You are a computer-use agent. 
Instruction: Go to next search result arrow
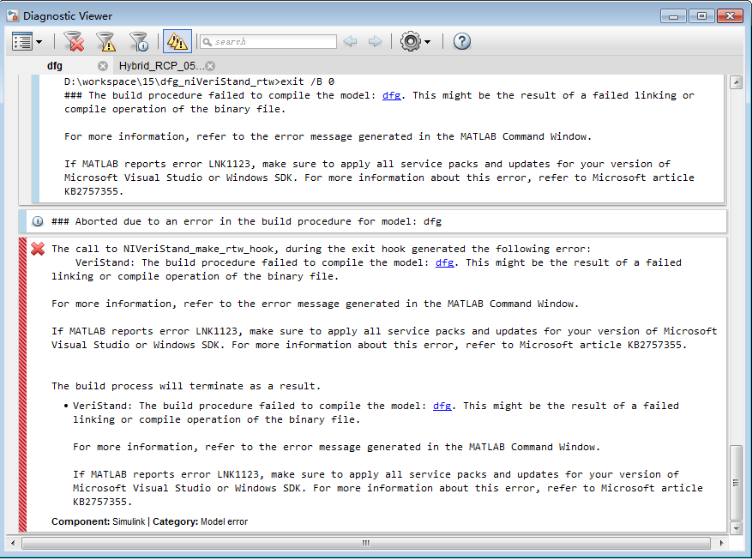[x=375, y=42]
